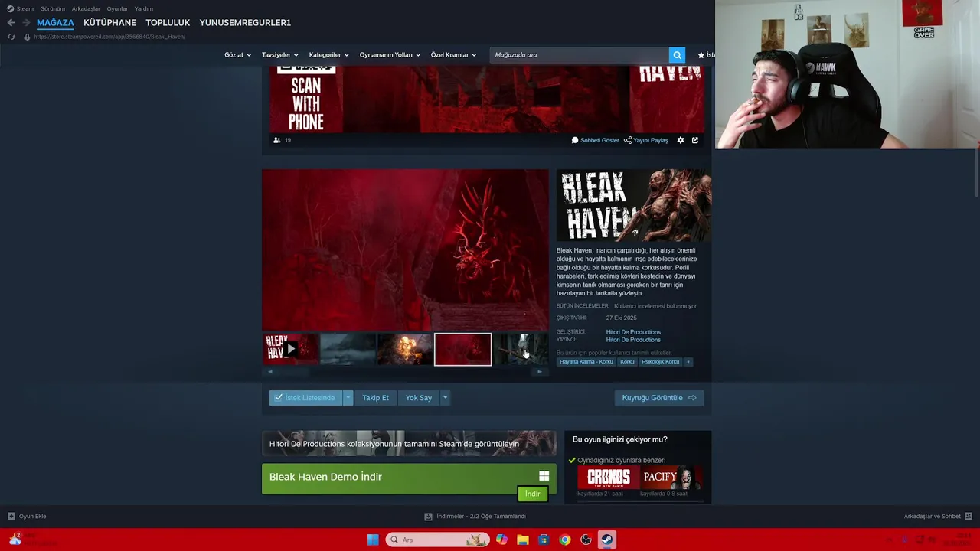
Task: Click the plus button to add tags
Action: point(688,362)
